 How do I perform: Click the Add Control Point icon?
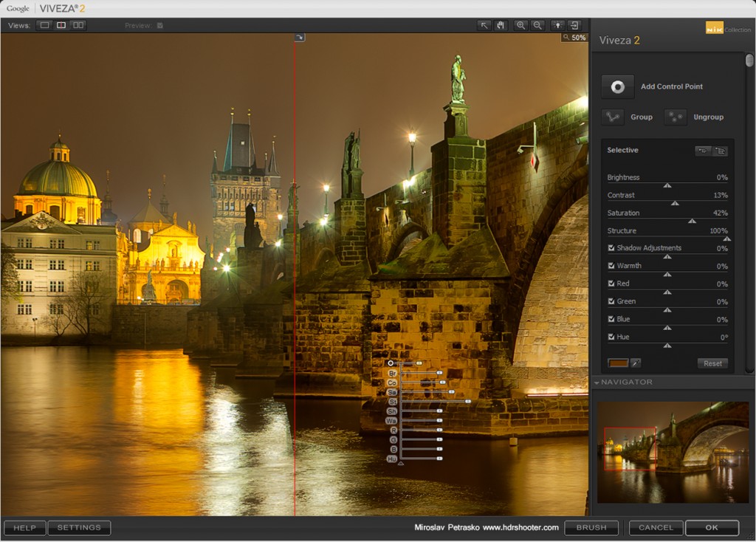tap(617, 86)
